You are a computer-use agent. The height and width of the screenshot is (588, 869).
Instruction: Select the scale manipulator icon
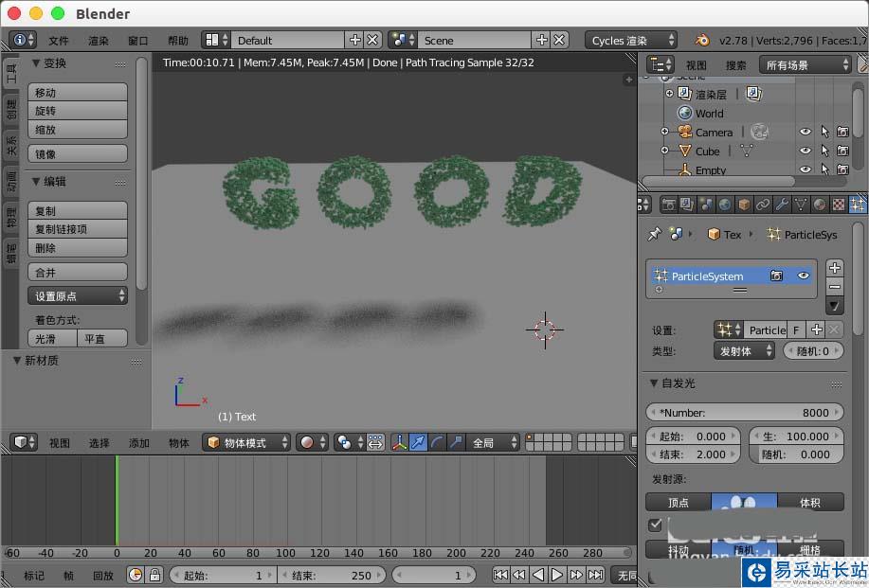(456, 442)
